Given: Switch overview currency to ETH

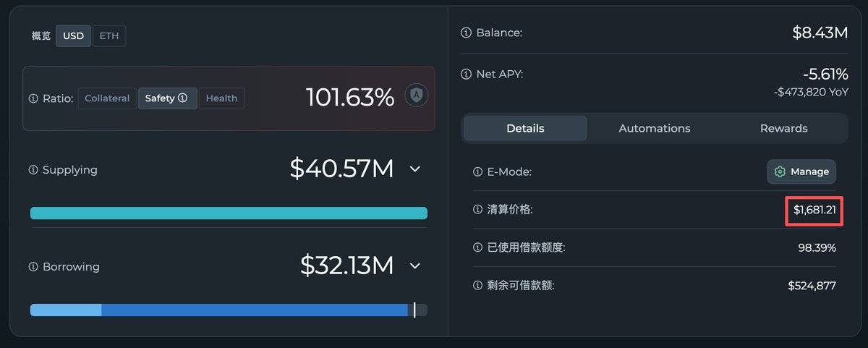Looking at the screenshot, I should pyautogui.click(x=109, y=35).
